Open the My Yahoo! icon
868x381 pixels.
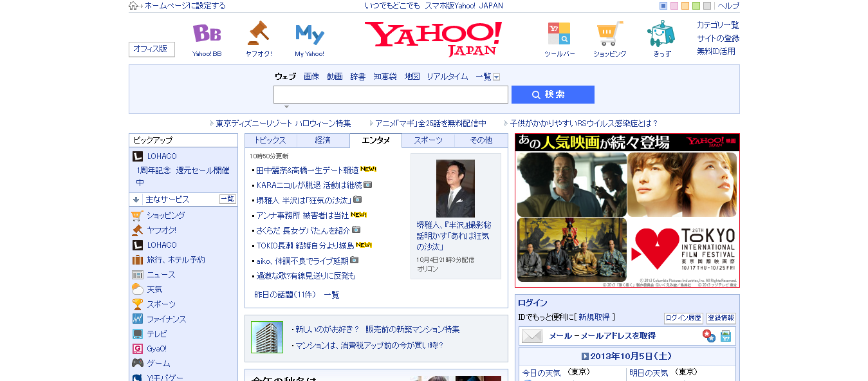pos(309,33)
